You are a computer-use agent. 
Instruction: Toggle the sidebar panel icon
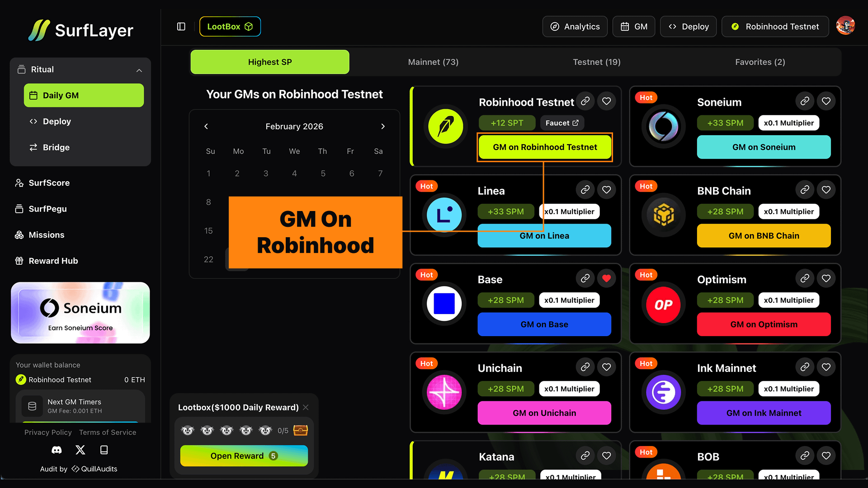(181, 27)
